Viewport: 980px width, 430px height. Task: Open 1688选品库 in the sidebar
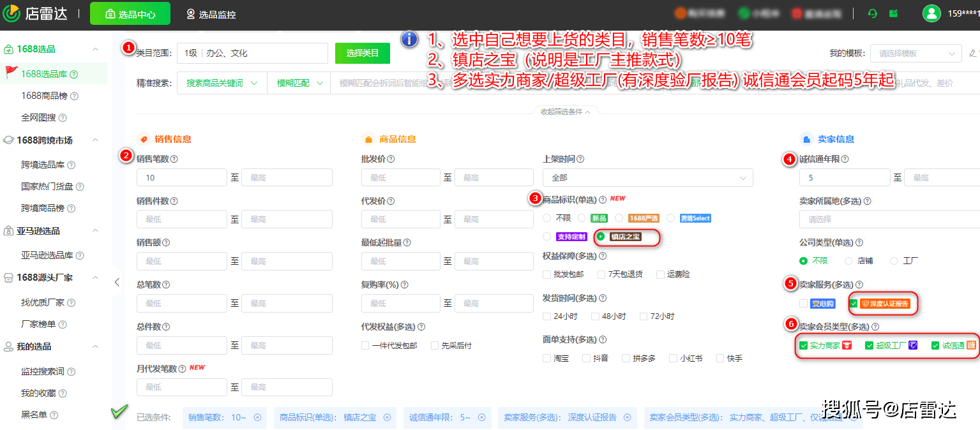(44, 74)
